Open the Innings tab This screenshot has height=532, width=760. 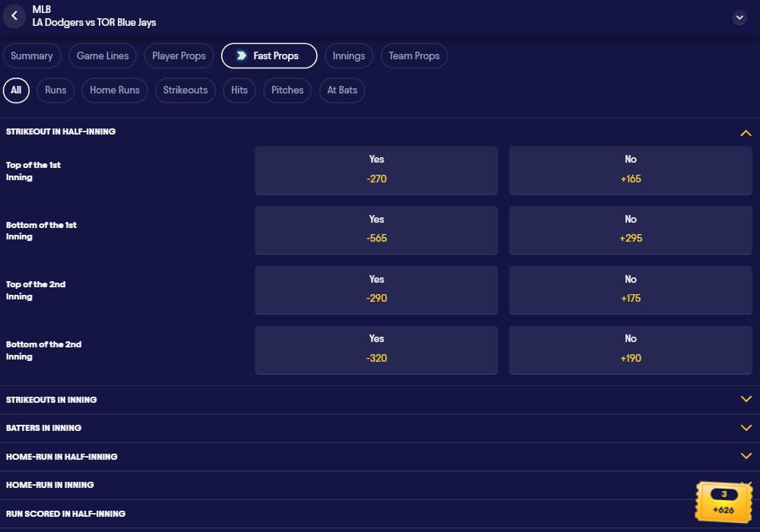point(348,55)
